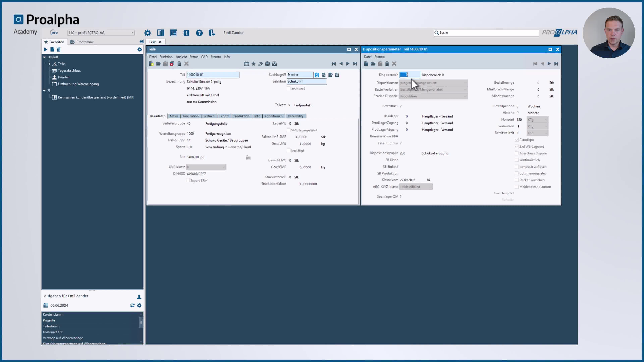Switch to the Produktion tab
The width and height of the screenshot is (644, 362).
[x=241, y=116]
